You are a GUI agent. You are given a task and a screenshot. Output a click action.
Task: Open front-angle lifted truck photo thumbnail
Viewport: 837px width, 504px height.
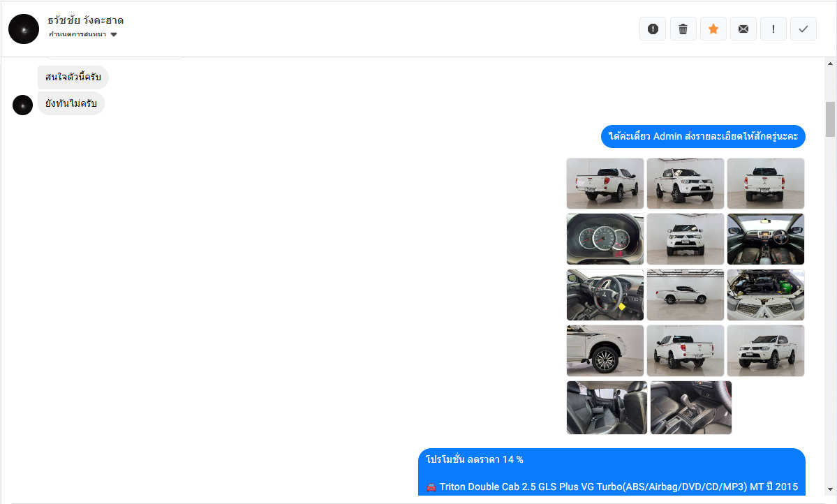[x=686, y=183]
